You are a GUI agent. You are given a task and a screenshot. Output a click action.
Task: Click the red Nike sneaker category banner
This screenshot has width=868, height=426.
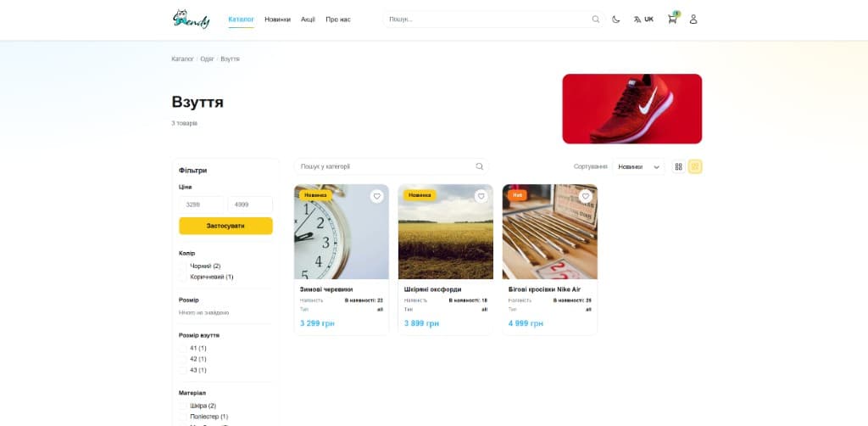632,109
